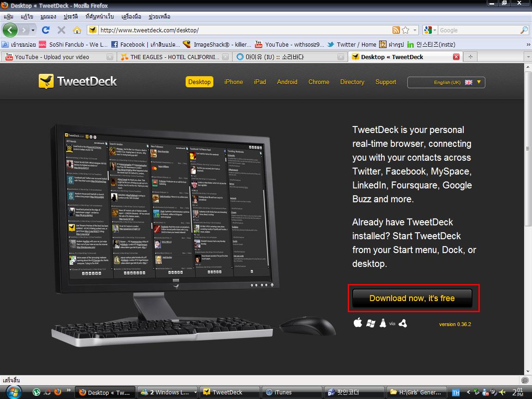The width and height of the screenshot is (532, 399).
Task: Open the Twitter / Home bookmark
Action: pos(351,44)
